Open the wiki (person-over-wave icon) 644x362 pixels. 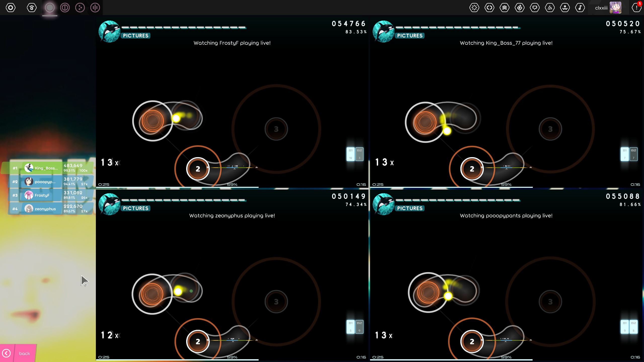coord(565,8)
